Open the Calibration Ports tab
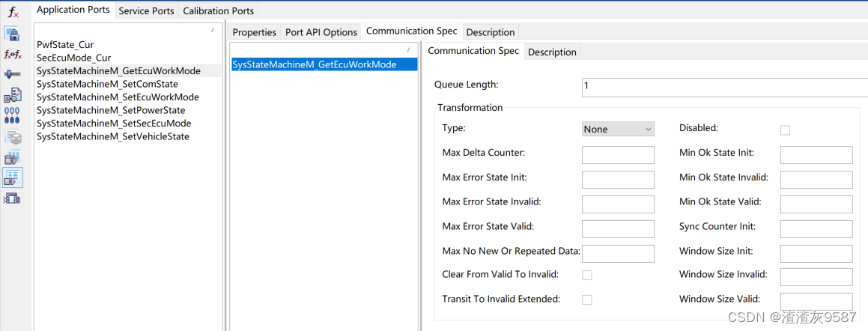 pyautogui.click(x=218, y=10)
